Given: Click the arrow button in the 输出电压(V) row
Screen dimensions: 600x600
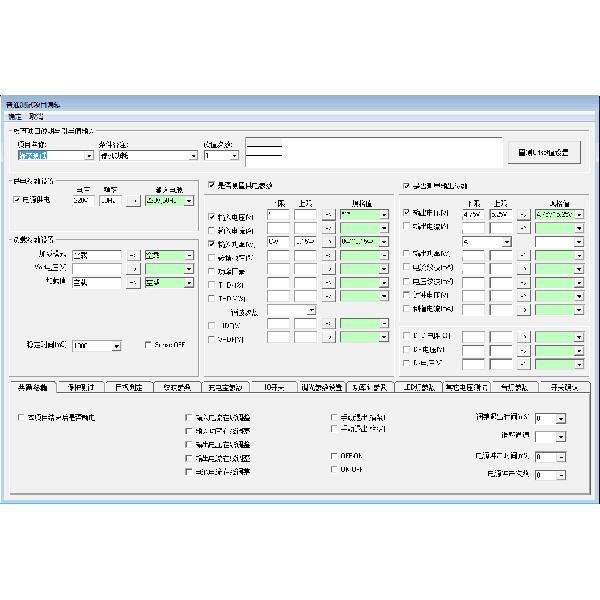Looking at the screenshot, I should pyautogui.click(x=523, y=214).
